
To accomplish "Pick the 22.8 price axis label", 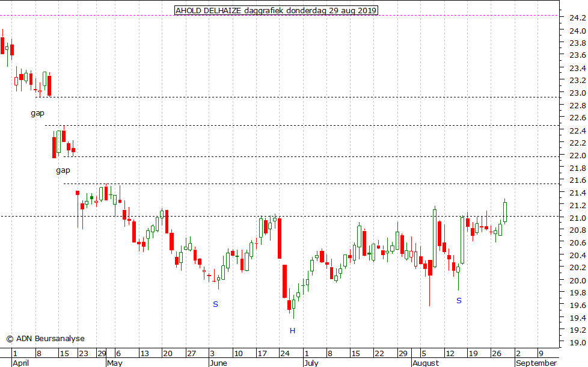I will point(578,106).
